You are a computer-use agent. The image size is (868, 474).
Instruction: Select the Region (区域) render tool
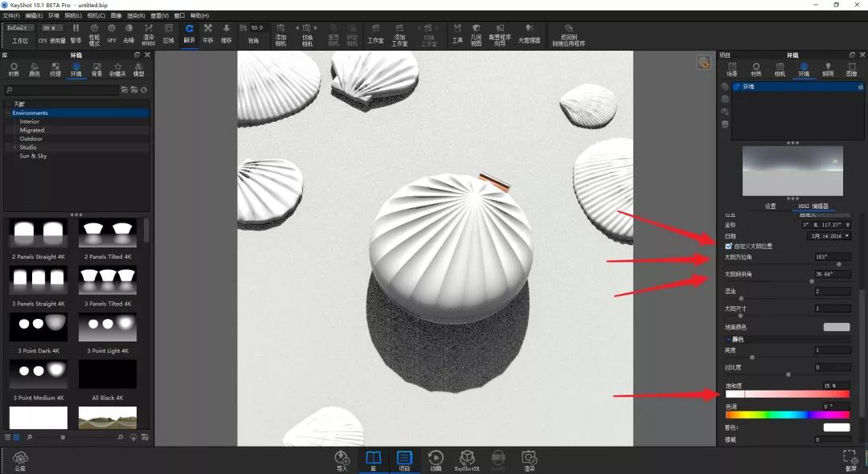pyautogui.click(x=169, y=33)
